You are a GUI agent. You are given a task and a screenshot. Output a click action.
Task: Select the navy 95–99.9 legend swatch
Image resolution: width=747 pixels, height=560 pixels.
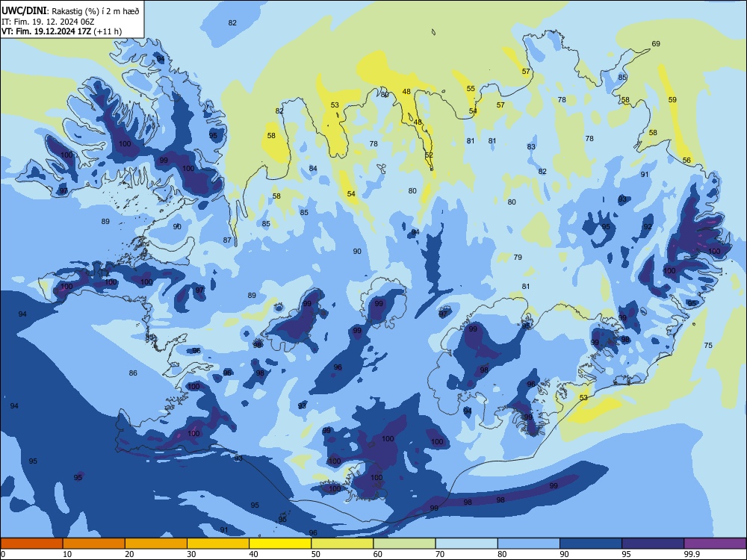[653, 544]
